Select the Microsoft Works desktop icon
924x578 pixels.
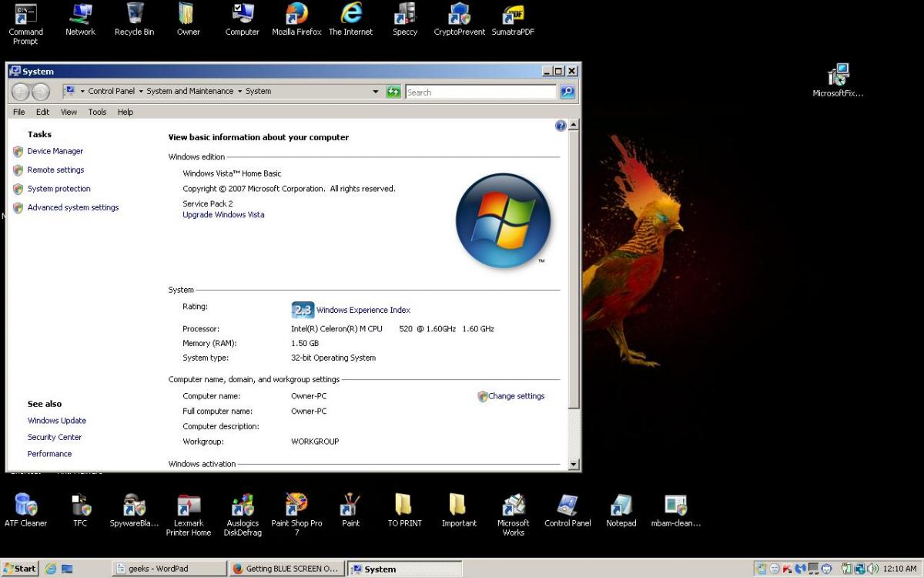click(513, 515)
